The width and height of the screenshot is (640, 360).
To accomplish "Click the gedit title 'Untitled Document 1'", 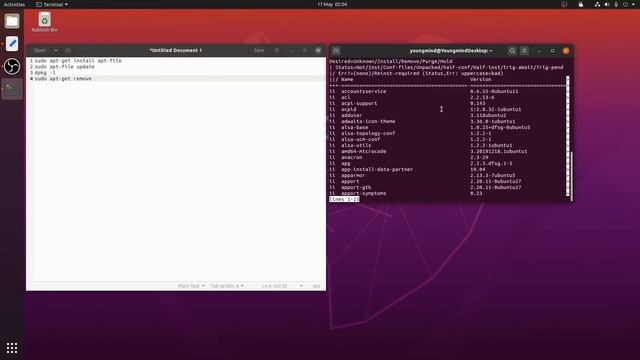I will click(176, 50).
